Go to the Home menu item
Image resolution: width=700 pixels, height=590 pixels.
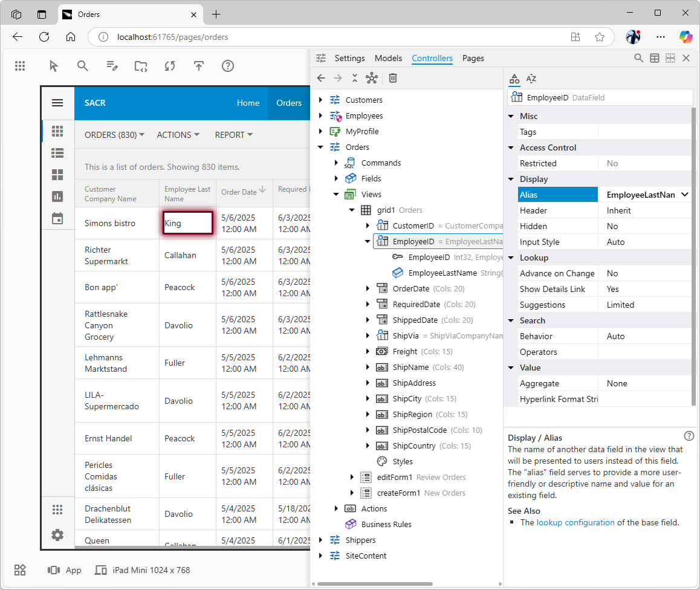[x=248, y=103]
